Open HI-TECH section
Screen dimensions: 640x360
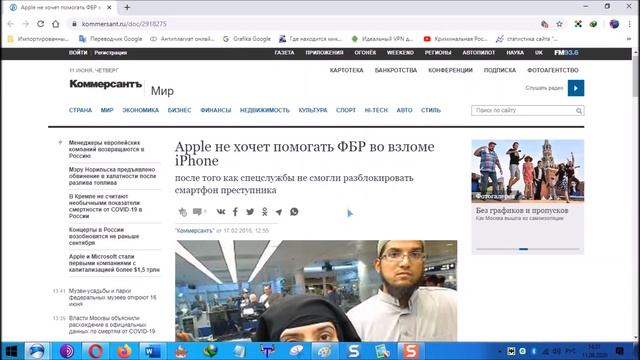tap(376, 110)
